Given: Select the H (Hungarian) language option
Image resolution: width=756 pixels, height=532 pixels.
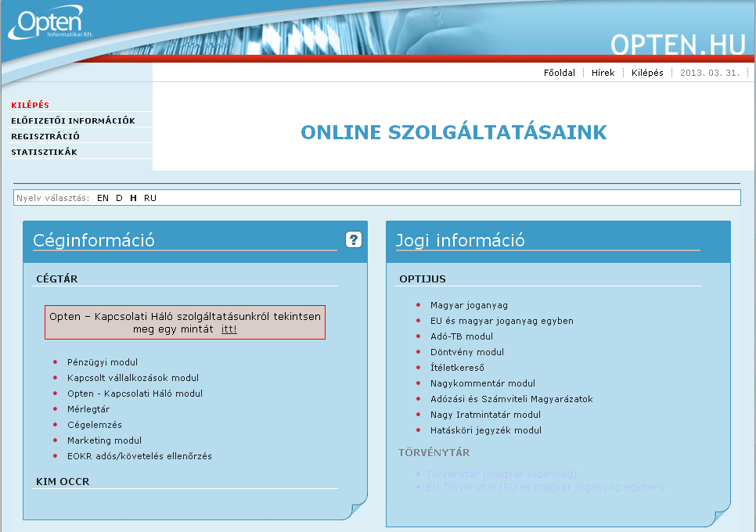Looking at the screenshot, I should point(134,198).
